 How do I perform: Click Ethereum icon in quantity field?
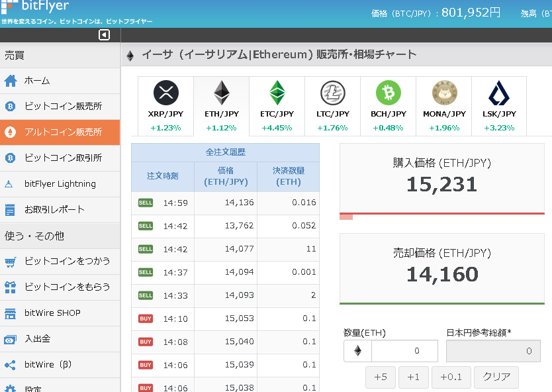coord(357,351)
